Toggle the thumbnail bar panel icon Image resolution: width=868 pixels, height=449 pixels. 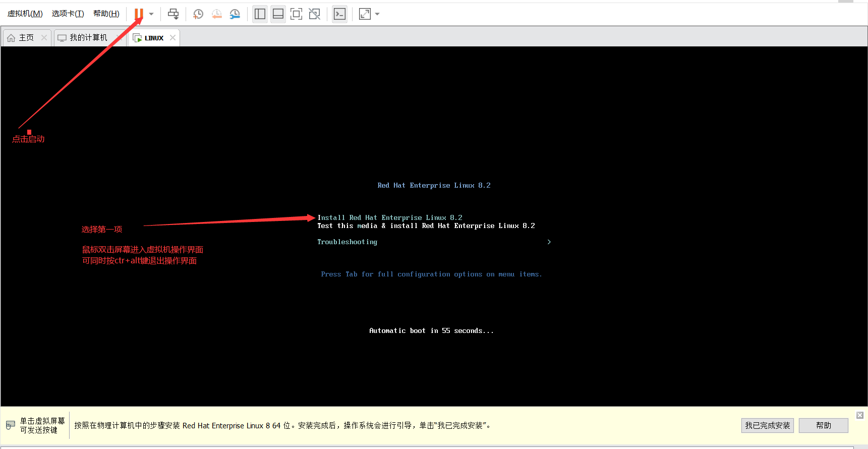click(278, 14)
